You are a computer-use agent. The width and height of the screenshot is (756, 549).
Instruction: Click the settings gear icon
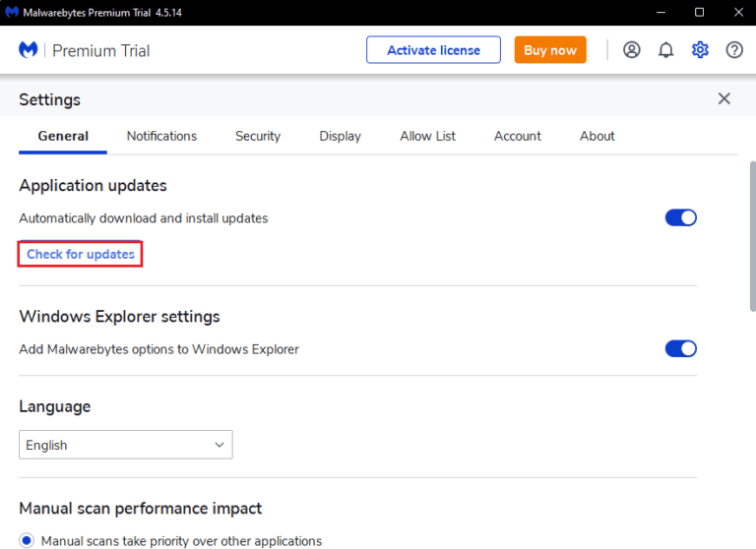[x=700, y=50]
